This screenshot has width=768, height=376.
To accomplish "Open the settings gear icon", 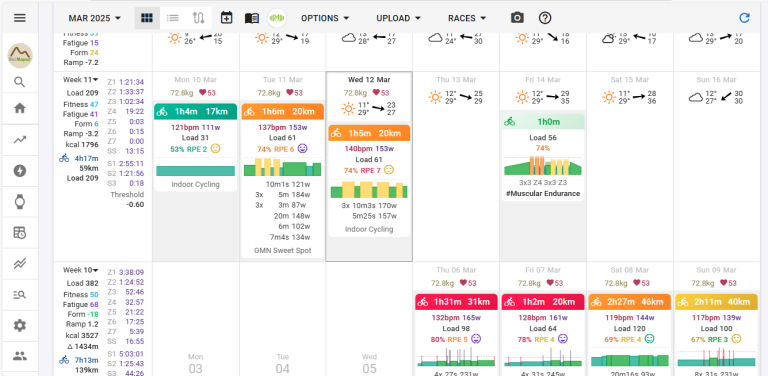I will [x=20, y=325].
